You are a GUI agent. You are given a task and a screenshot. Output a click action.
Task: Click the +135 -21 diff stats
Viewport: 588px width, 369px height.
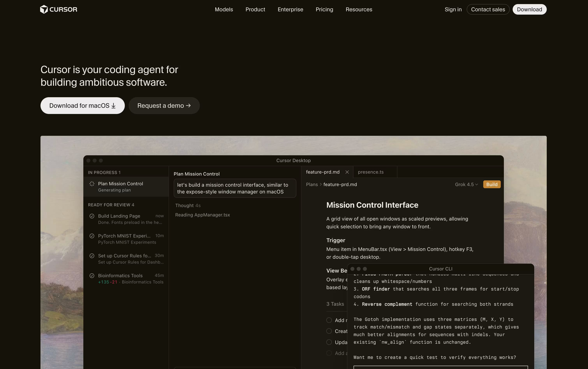[x=107, y=282]
